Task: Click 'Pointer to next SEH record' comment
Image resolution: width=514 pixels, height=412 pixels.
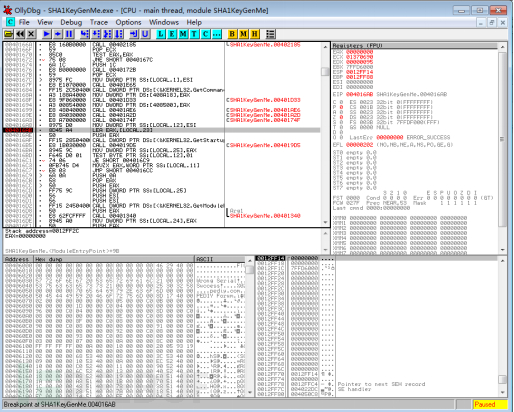Action: (381, 384)
